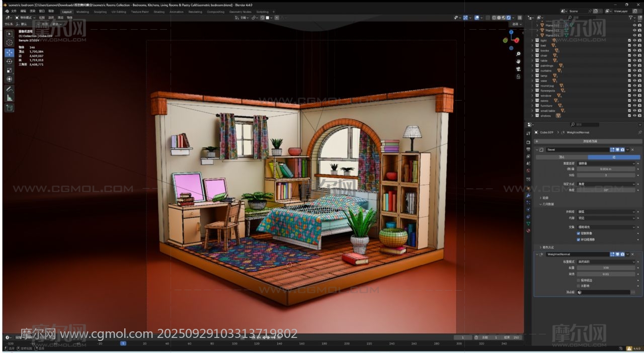Select the Measure tool
Screen dimensions: 644x353
click(x=9, y=98)
